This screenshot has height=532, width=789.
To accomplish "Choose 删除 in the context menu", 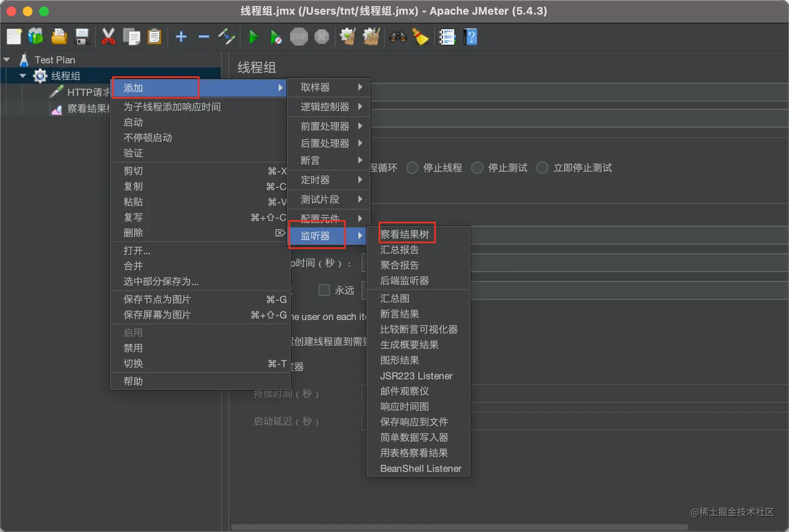I will (x=199, y=233).
